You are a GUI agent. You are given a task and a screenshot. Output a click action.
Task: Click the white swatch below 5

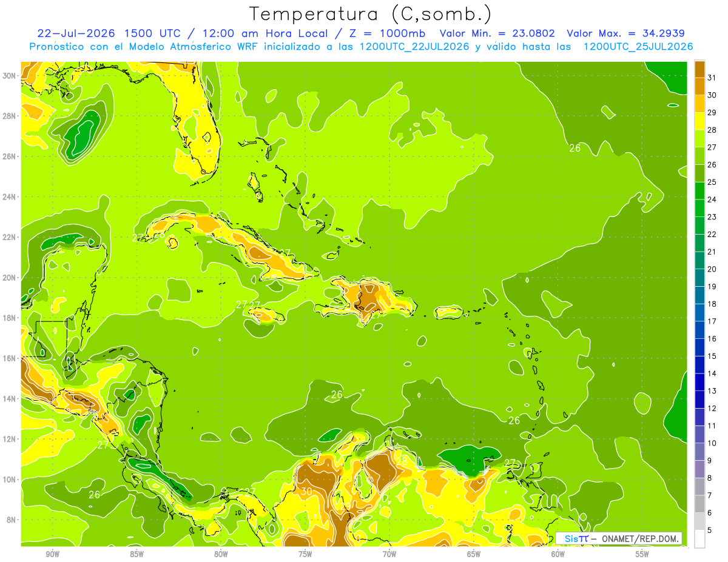699,539
